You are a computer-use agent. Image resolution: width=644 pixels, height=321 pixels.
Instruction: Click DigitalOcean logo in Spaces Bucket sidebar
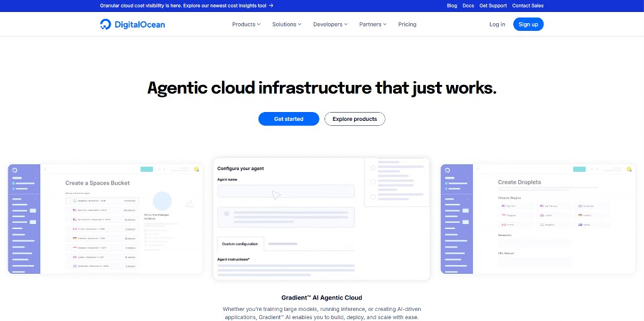(15, 170)
